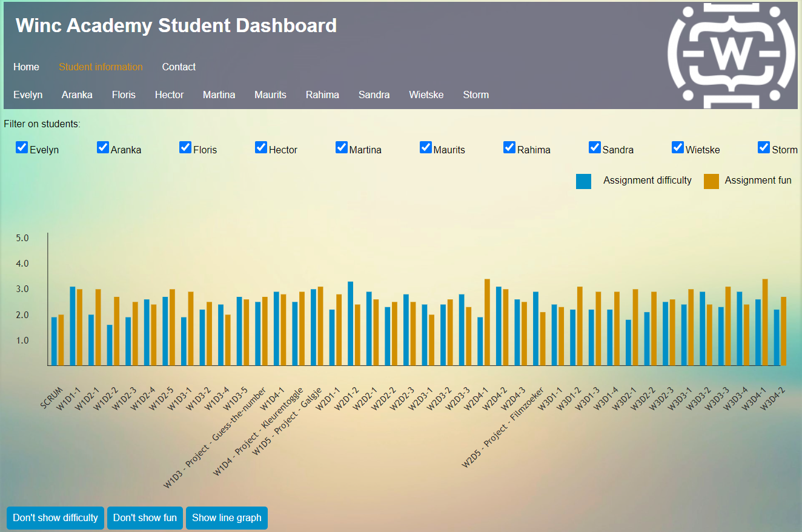The height and width of the screenshot is (532, 802).
Task: Open the Student information menu item
Action: tap(101, 67)
